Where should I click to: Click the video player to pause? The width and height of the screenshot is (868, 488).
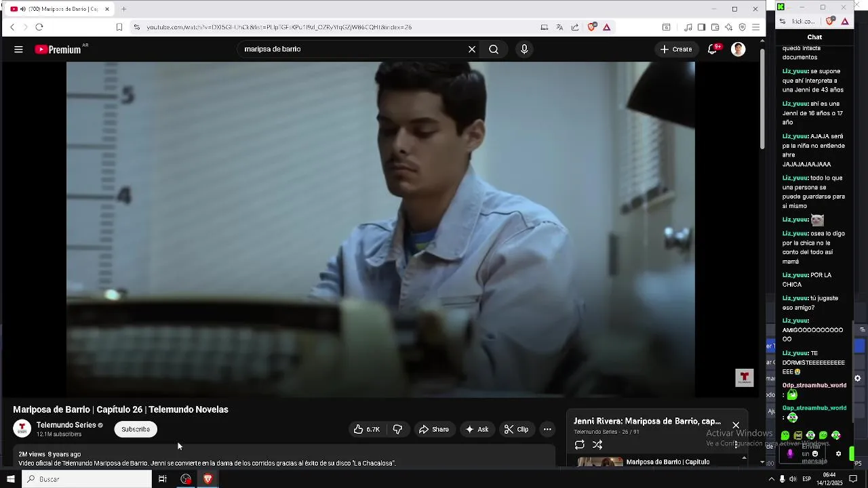pos(380,229)
